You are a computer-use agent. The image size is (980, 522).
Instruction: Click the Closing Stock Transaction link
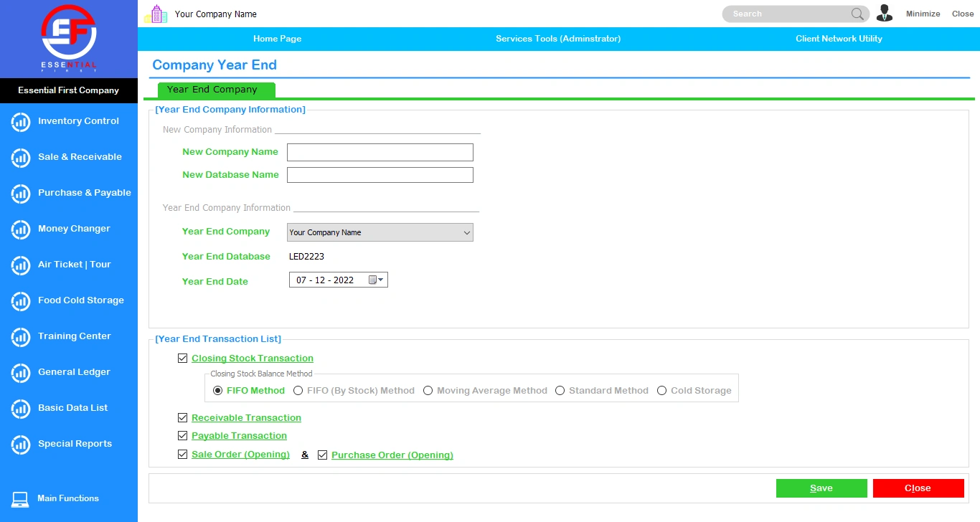pyautogui.click(x=253, y=359)
